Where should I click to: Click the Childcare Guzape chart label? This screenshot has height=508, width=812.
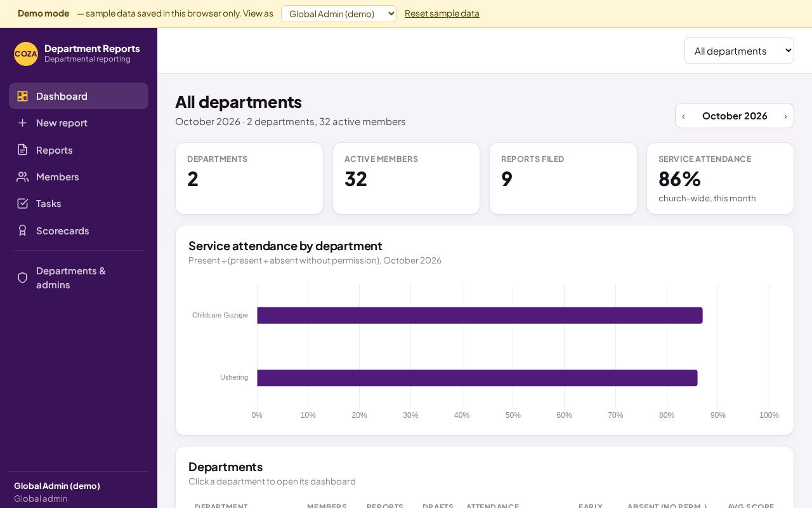coord(220,315)
